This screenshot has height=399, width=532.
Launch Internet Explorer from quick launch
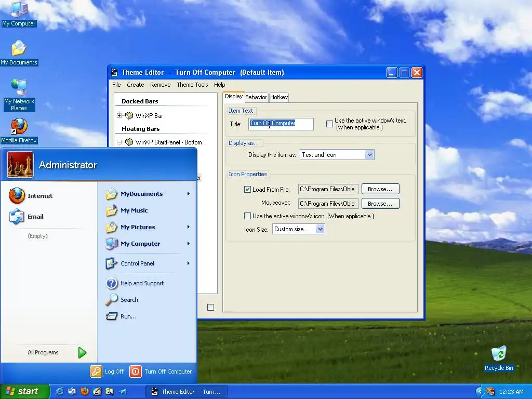coord(59,391)
